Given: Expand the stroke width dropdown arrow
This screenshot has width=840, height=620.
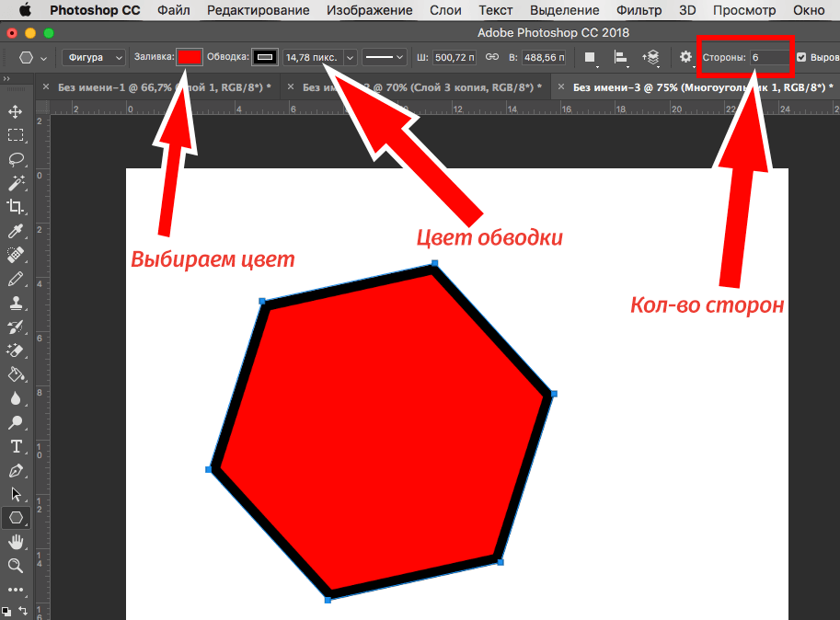Looking at the screenshot, I should pyautogui.click(x=350, y=57).
